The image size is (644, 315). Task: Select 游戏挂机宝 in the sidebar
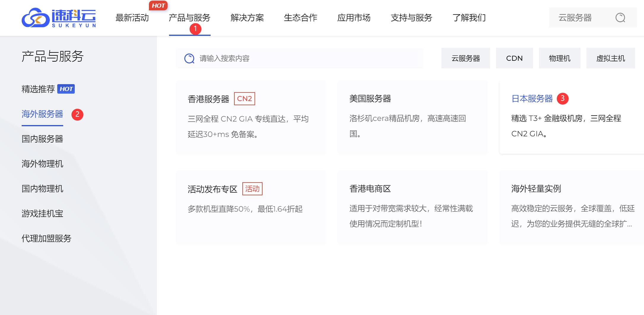[x=42, y=213]
